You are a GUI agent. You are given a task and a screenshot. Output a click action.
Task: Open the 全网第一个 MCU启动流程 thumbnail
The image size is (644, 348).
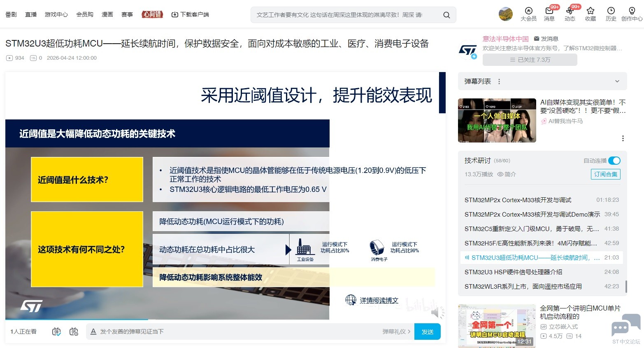point(497,326)
